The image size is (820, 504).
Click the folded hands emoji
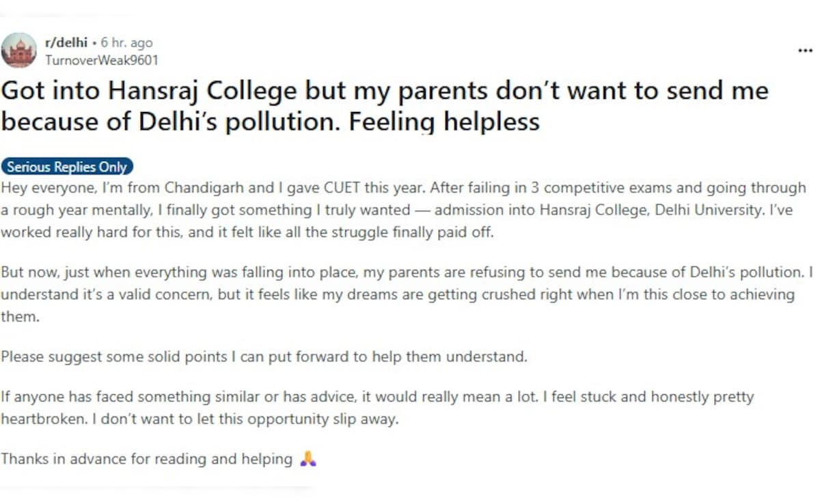click(308, 459)
